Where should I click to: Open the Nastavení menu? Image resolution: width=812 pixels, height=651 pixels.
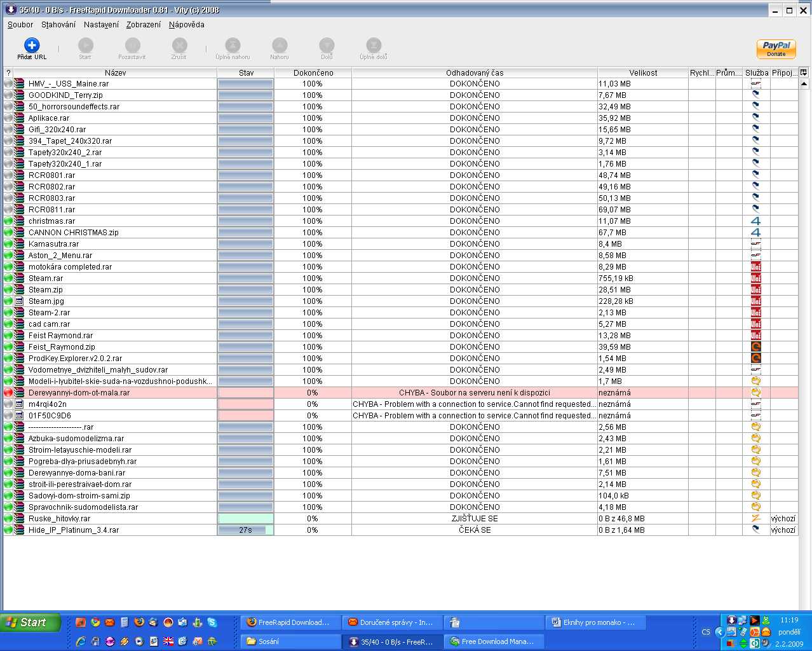(101, 25)
